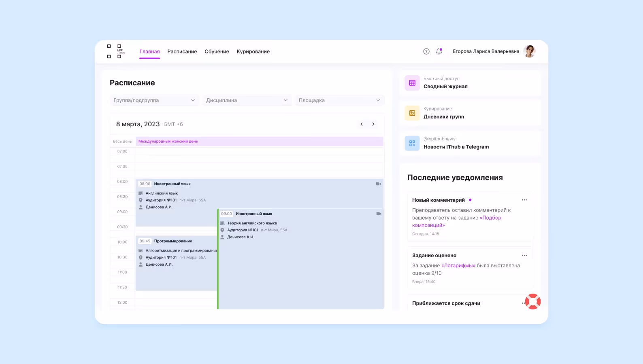The height and width of the screenshot is (364, 643).
Task: Click the Дневники групп diary icon
Action: 412,113
